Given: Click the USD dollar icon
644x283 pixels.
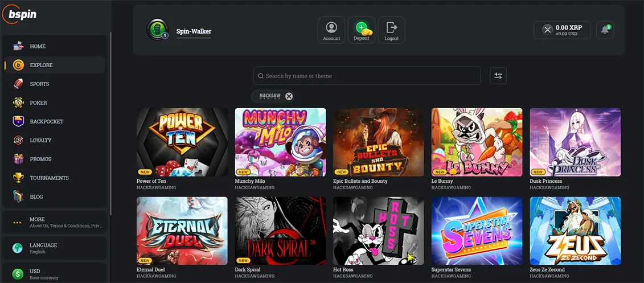Looking at the screenshot, I should click(x=17, y=274).
